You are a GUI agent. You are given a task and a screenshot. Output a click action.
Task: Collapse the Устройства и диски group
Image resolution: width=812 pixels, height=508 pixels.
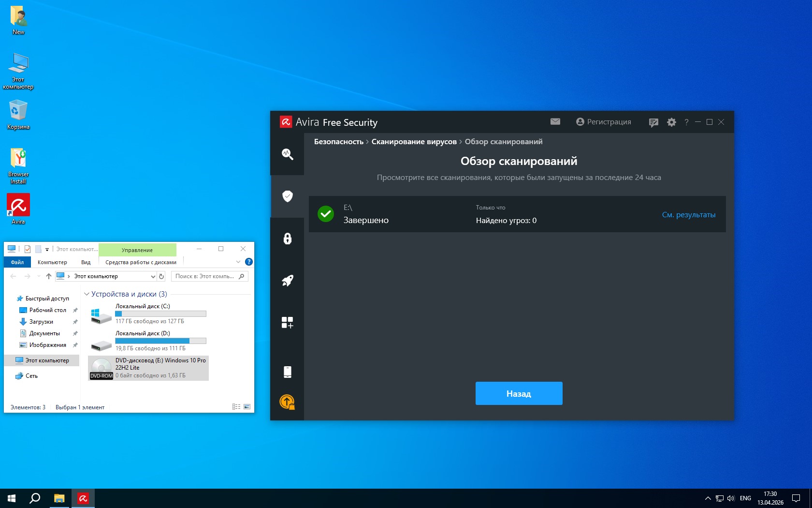point(87,294)
